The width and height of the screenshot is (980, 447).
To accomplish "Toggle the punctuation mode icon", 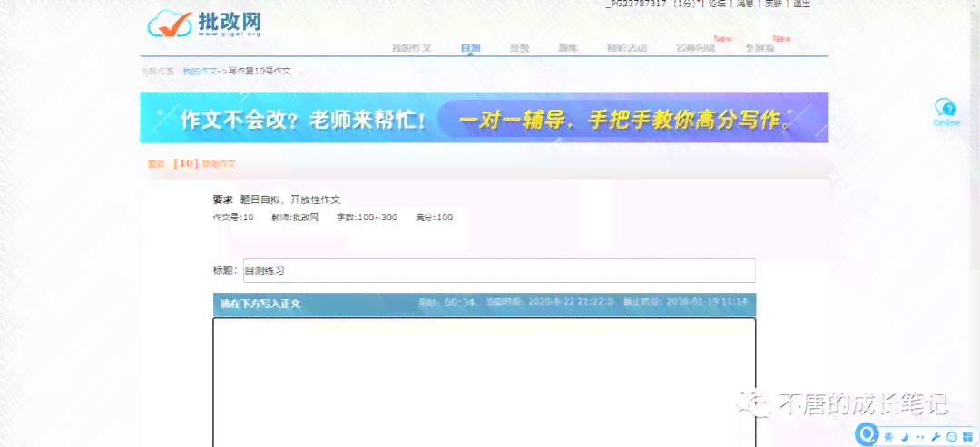I will tap(921, 436).
